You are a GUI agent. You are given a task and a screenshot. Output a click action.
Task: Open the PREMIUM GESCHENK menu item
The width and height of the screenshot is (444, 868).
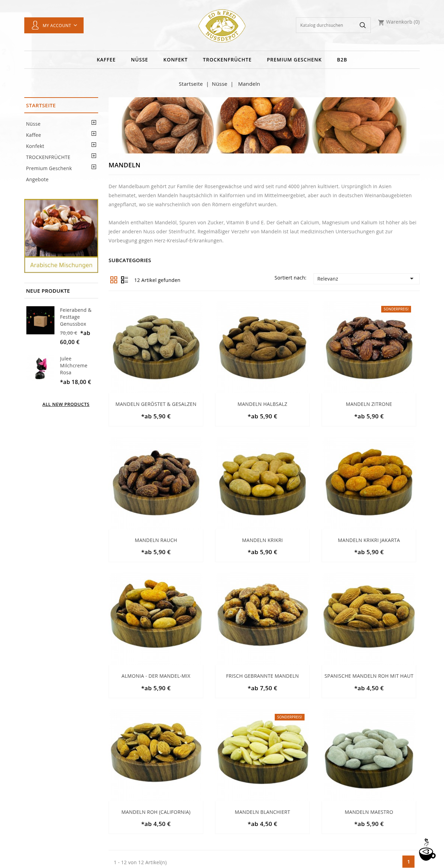pos(294,60)
